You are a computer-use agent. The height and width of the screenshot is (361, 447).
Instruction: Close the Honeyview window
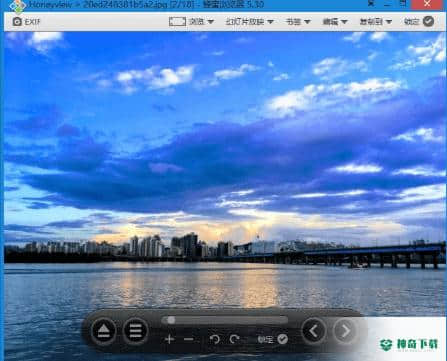pyautogui.click(x=428, y=4)
